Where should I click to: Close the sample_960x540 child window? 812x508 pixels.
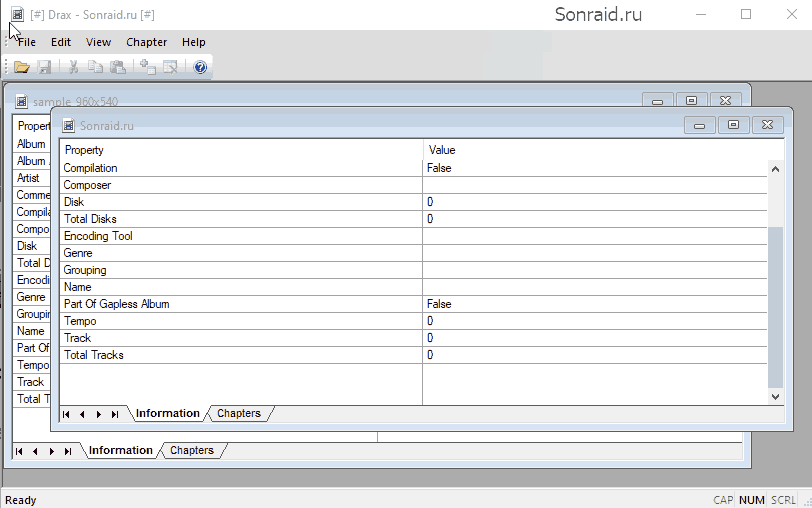point(726,100)
